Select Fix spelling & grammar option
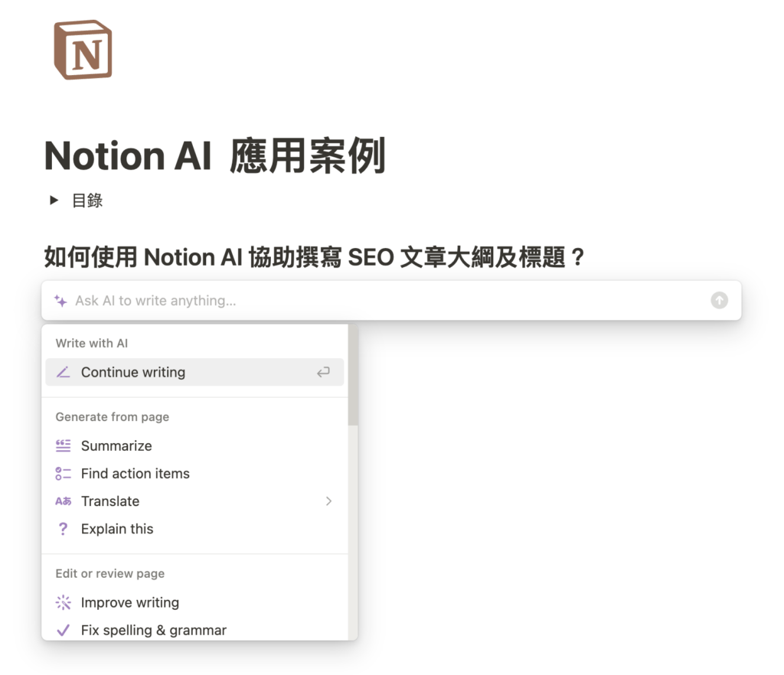This screenshot has width=784, height=675. pyautogui.click(x=194, y=630)
